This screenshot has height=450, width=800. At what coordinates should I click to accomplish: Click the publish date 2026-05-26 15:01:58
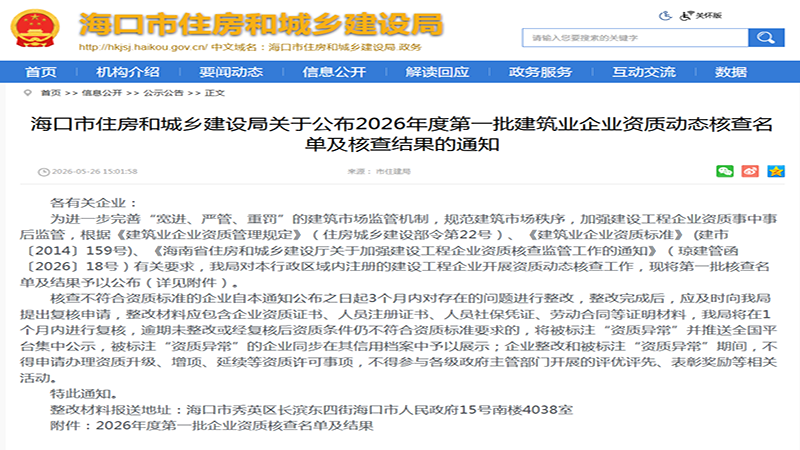[x=95, y=171]
